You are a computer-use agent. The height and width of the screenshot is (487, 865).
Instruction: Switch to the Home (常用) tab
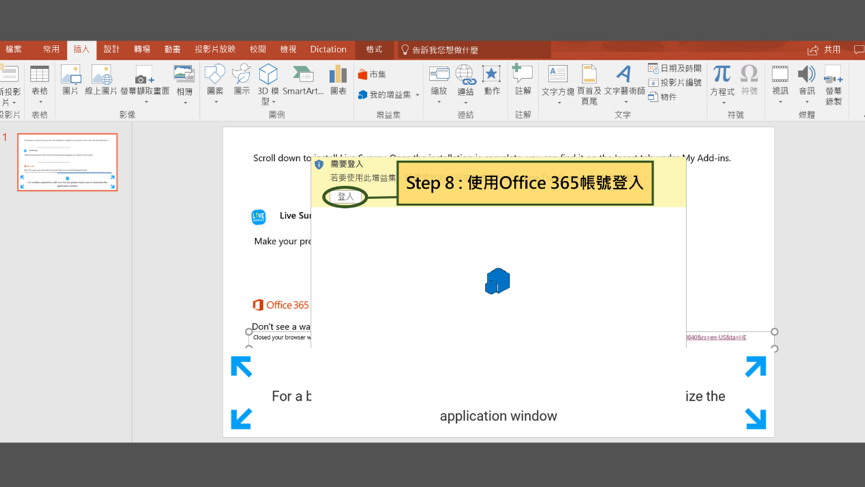(51, 49)
